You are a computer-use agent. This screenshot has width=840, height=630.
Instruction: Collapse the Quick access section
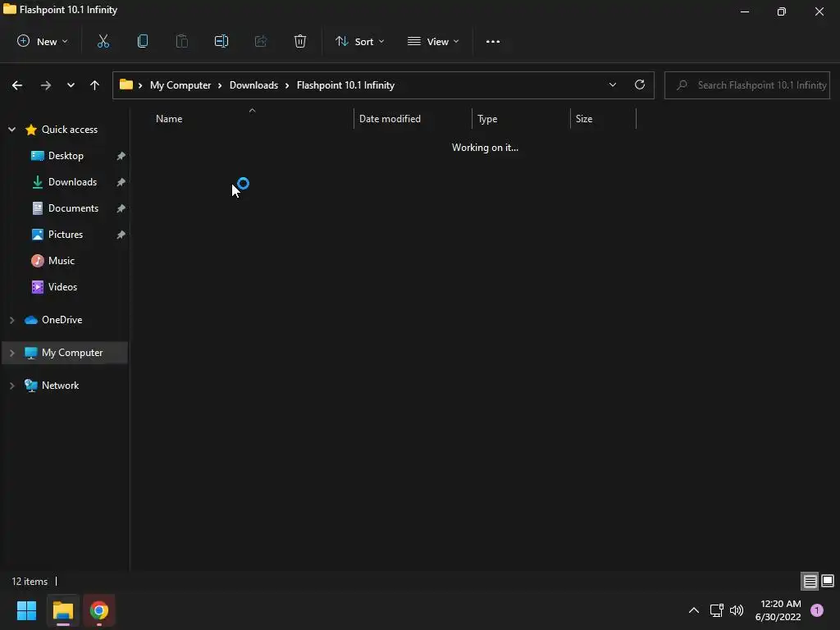11,130
